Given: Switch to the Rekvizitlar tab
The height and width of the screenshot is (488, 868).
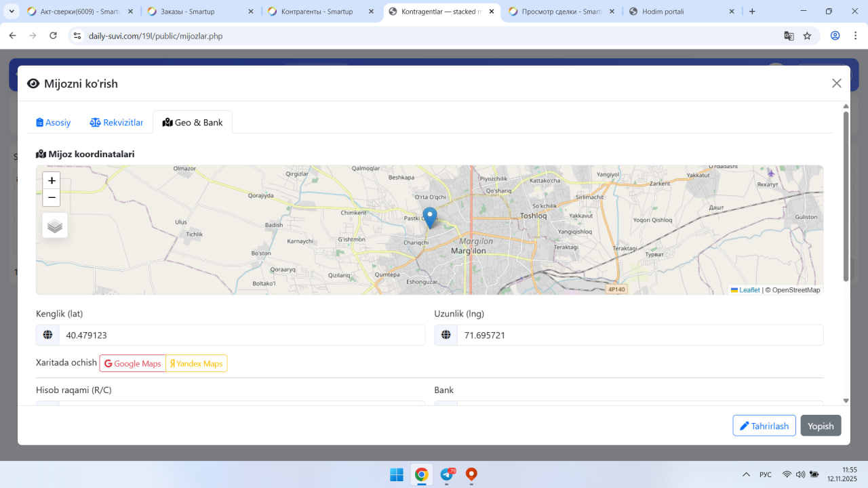Looking at the screenshot, I should click(x=117, y=123).
